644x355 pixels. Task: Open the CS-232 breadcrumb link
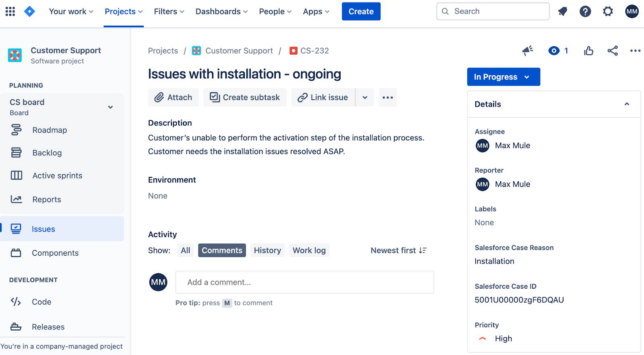(315, 51)
